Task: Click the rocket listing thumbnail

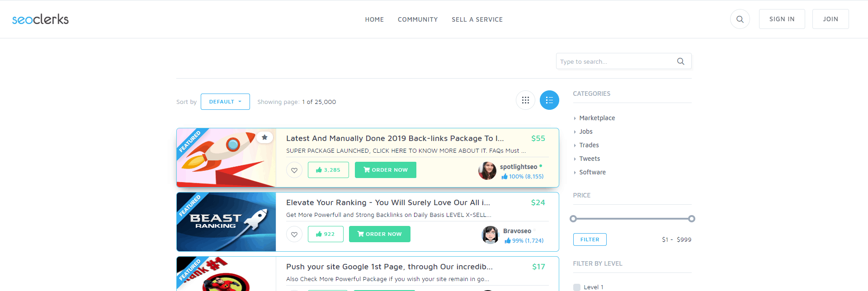Action: tap(226, 158)
